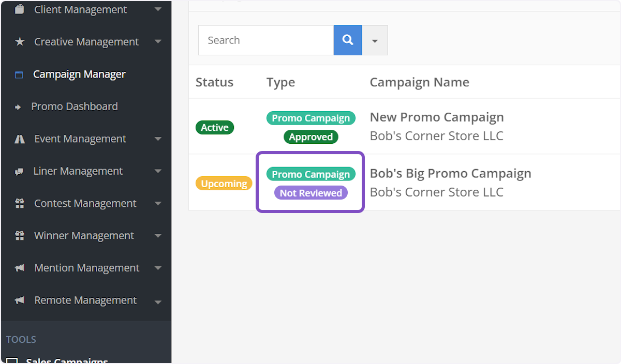Screen dimensions: 621x364
Task: Click the Event Management road icon
Action: click(20, 139)
